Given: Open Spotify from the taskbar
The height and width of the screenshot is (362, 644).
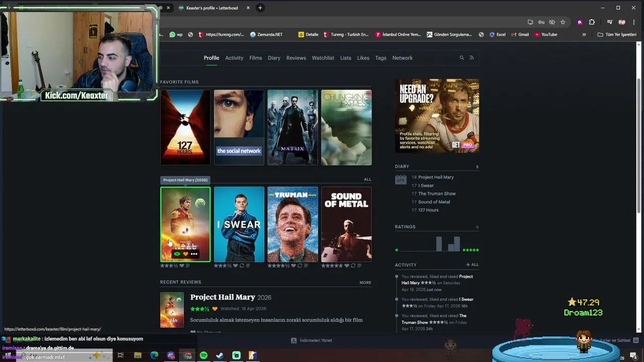Looking at the screenshot, I should [x=203, y=355].
